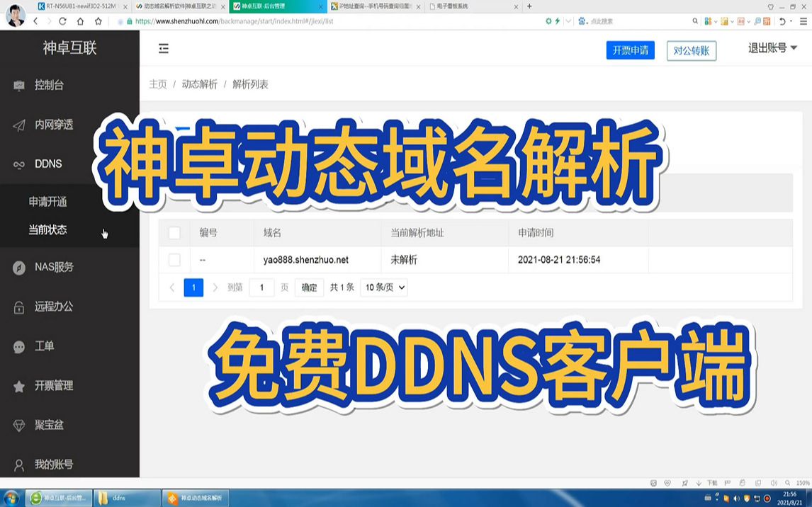Click the NAS服务 sidebar icon
This screenshot has height=507, width=812.
coord(19,267)
